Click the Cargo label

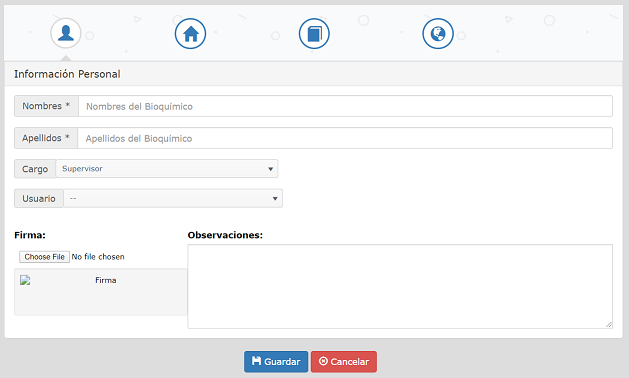tap(35, 169)
